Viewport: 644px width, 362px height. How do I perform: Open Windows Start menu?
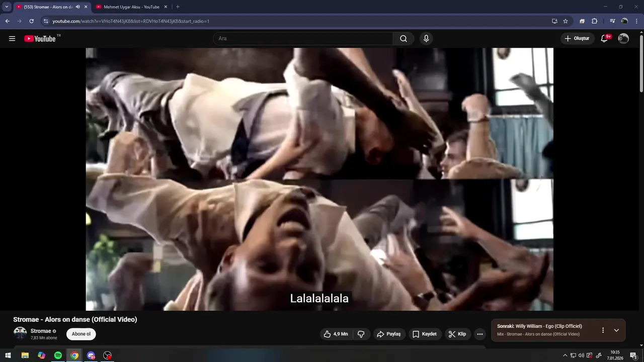pyautogui.click(x=8, y=355)
